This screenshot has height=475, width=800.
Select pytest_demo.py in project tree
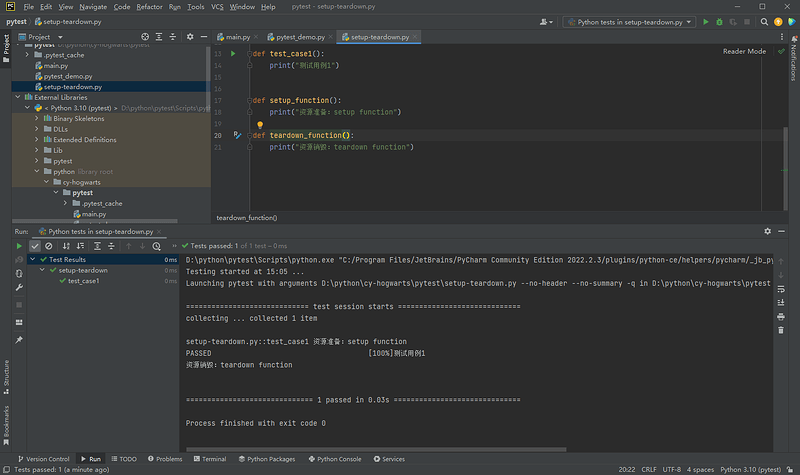click(x=68, y=76)
